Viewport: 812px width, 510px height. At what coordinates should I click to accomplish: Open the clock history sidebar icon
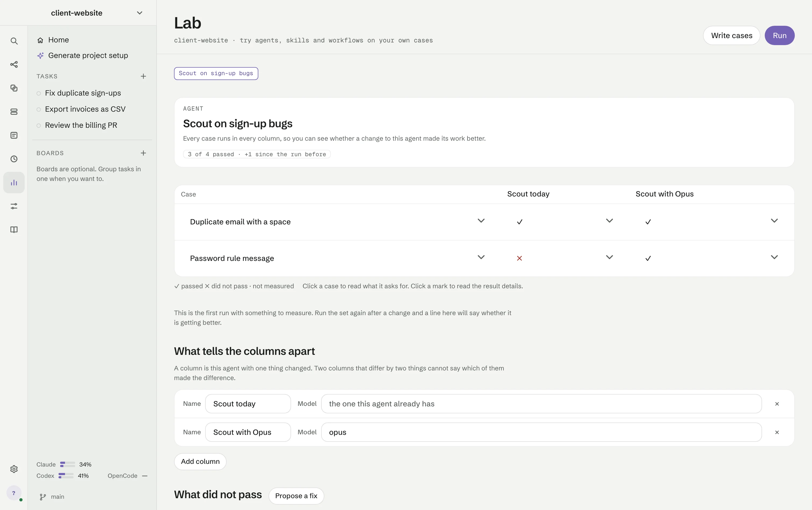pos(14,159)
